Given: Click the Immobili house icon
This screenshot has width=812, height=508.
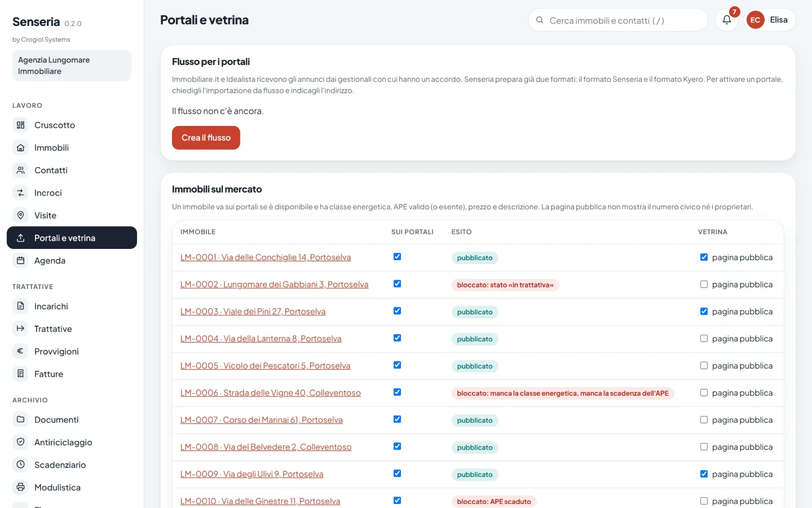Looking at the screenshot, I should [x=20, y=148].
